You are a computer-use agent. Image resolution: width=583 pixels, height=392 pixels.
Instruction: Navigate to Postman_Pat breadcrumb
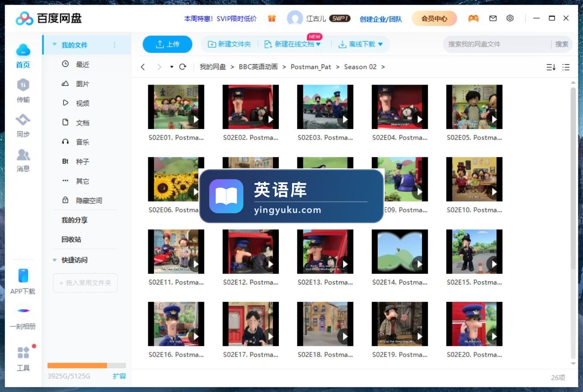click(x=311, y=67)
